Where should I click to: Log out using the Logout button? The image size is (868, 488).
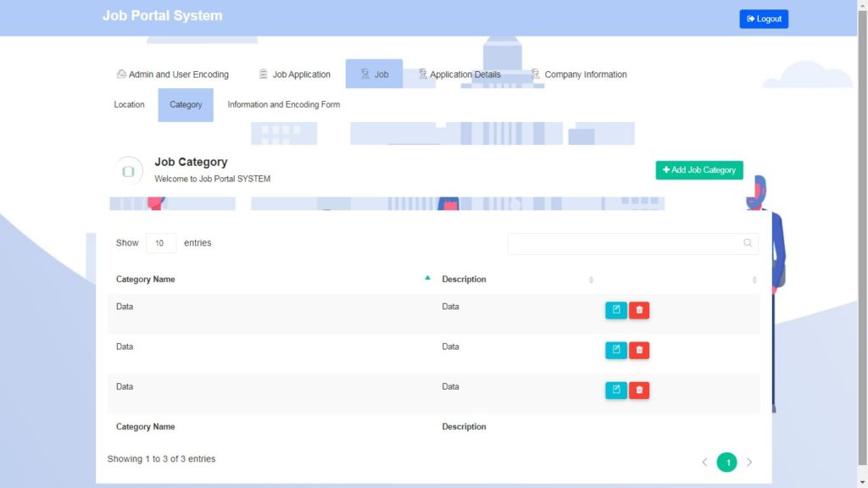coord(763,18)
